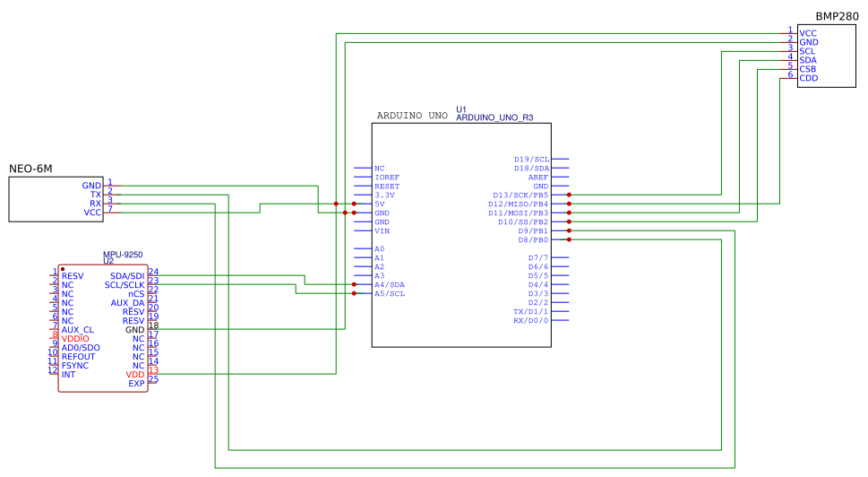Click the D10/SS/PB2 pin label

523,221
